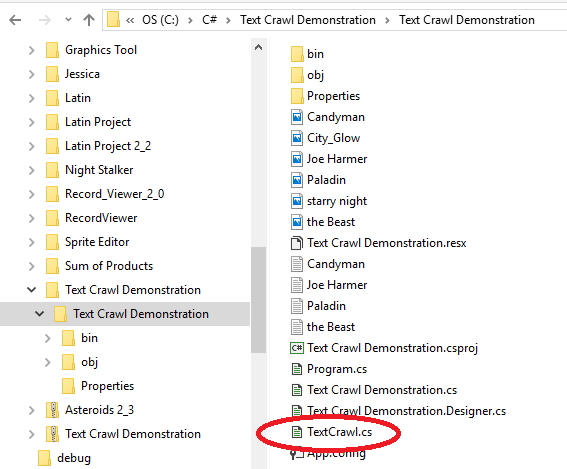
Task: Click OS (C:) in the address path
Action: point(160,20)
